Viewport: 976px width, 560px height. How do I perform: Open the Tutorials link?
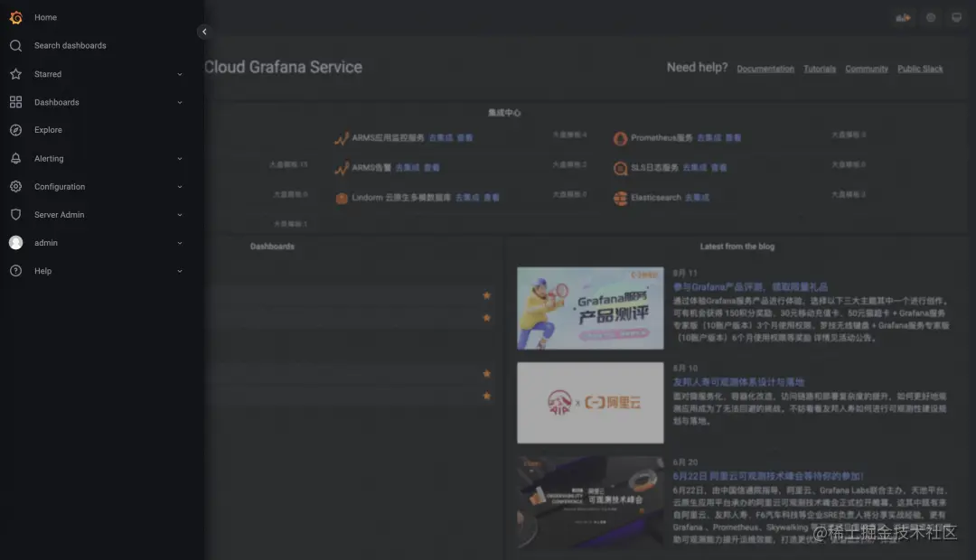tap(819, 69)
